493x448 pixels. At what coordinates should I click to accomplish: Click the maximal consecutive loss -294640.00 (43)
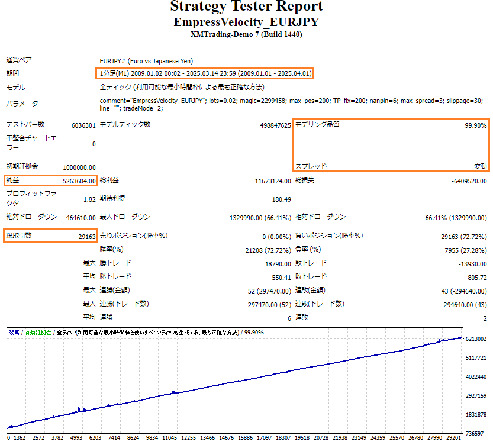tap(464, 305)
